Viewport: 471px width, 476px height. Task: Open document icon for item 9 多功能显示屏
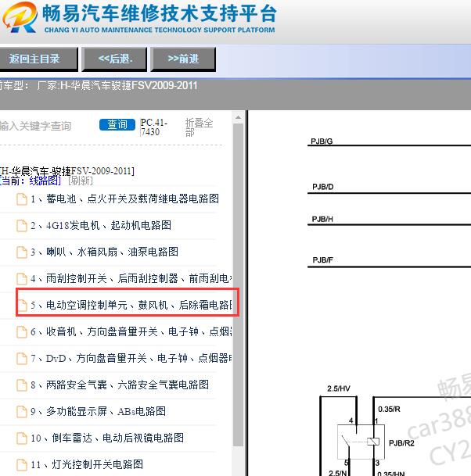coord(22,412)
